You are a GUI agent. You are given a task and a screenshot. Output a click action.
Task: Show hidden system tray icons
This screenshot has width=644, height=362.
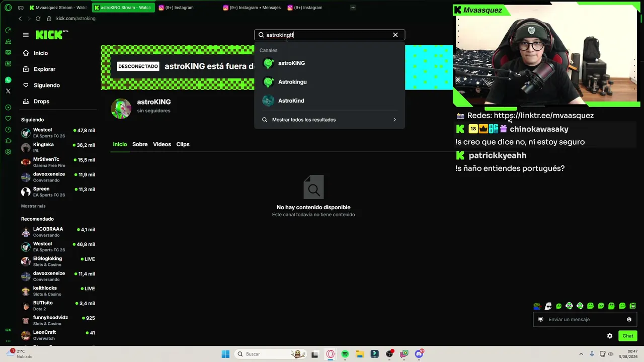581,354
